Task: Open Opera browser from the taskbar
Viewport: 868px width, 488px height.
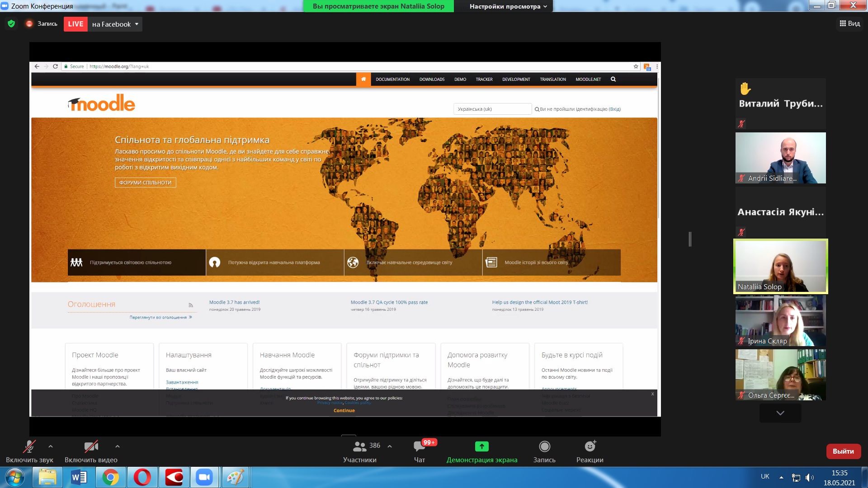Action: pyautogui.click(x=142, y=477)
